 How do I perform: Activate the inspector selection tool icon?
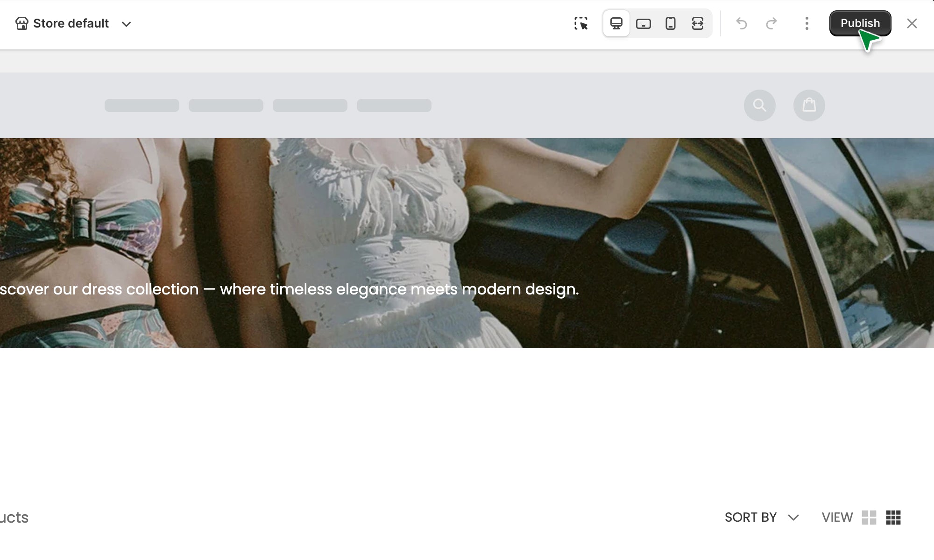click(x=581, y=23)
